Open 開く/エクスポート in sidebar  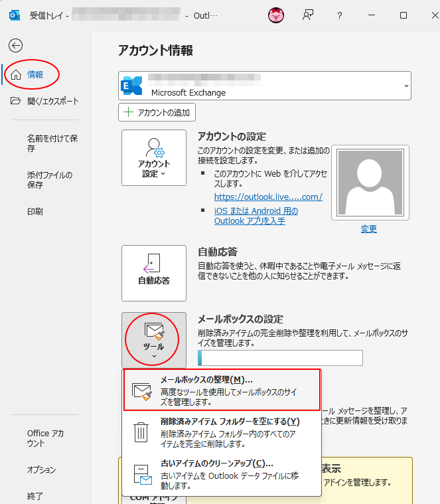[44, 101]
